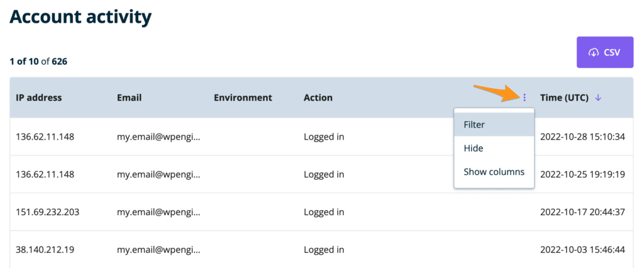
Task: Click timestamp 2022-10-03 15:46:44
Action: pyautogui.click(x=582, y=250)
